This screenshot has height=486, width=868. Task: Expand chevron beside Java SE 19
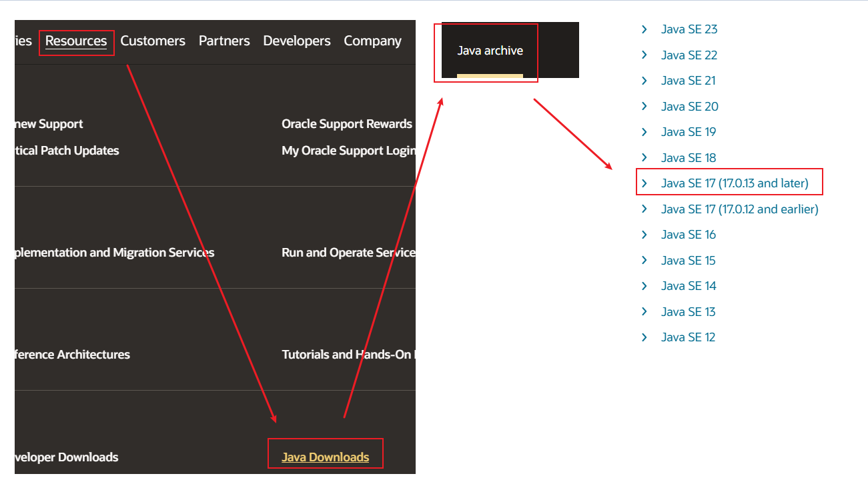pos(644,132)
